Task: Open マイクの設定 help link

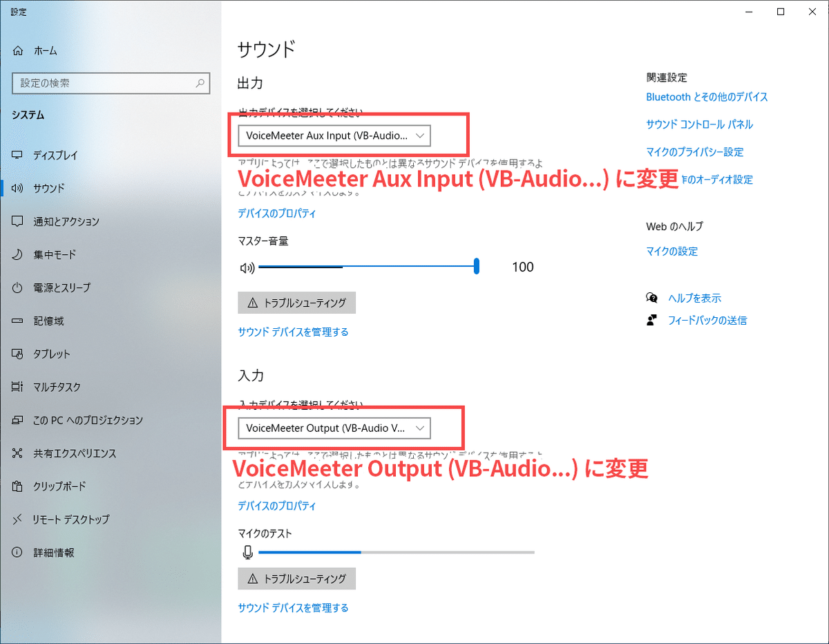Action: (x=671, y=252)
